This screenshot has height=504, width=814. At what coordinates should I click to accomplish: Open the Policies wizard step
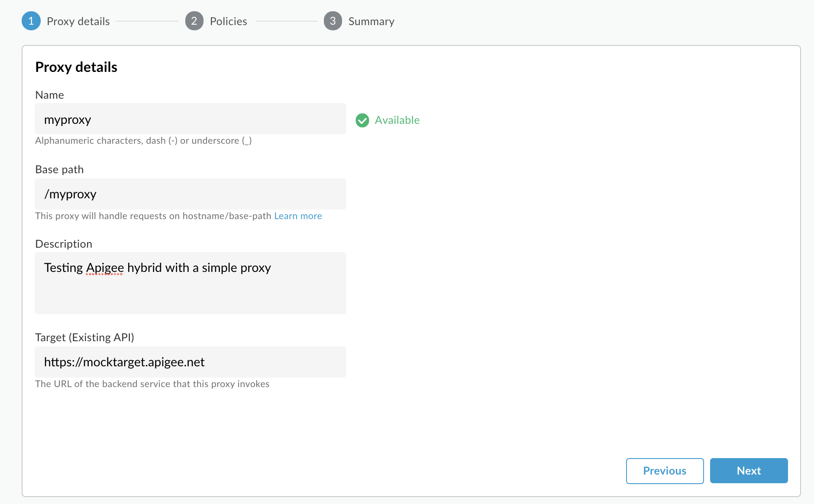pos(228,21)
